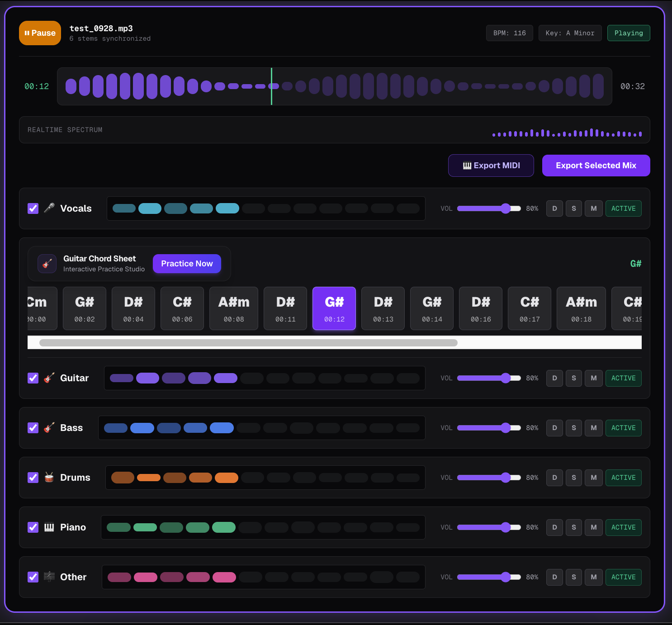Open Practice Now for guitar chords
672x625 pixels.
187,264
